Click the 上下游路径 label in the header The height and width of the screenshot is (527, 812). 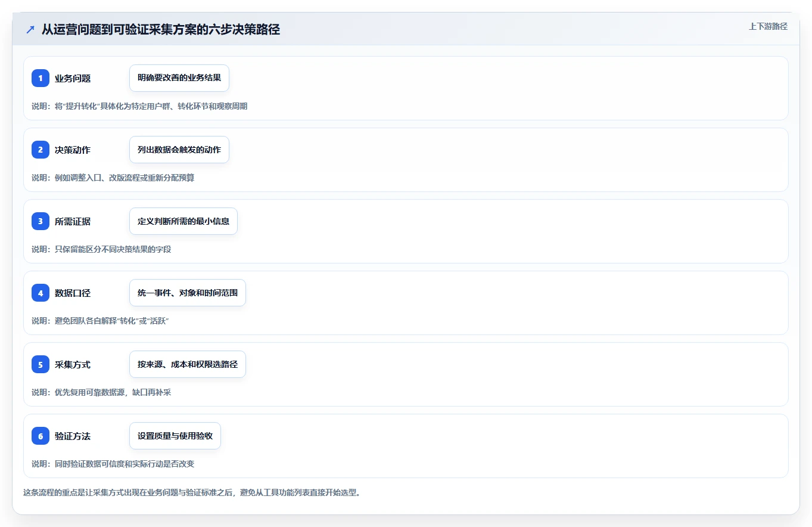tap(768, 26)
